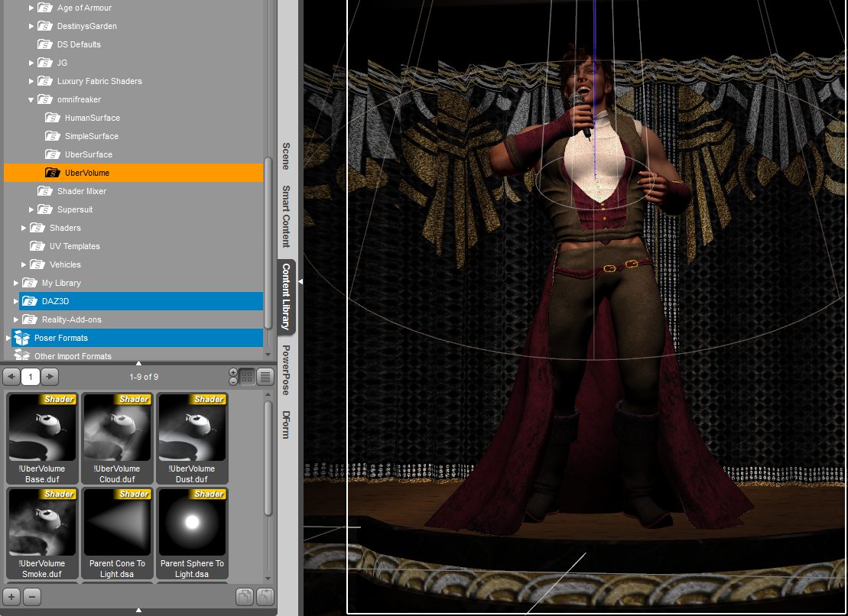Image resolution: width=848 pixels, height=616 pixels.
Task: Select the DAZ3D library row
Action: 141,302
